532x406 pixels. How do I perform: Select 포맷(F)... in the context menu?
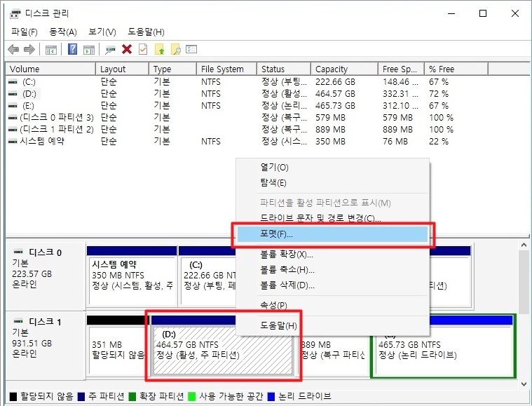[332, 235]
